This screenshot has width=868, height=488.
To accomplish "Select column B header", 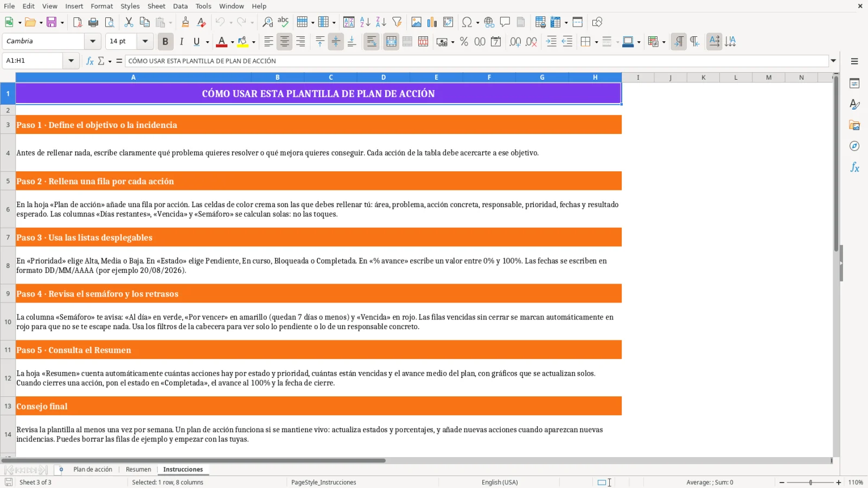I will pos(278,78).
